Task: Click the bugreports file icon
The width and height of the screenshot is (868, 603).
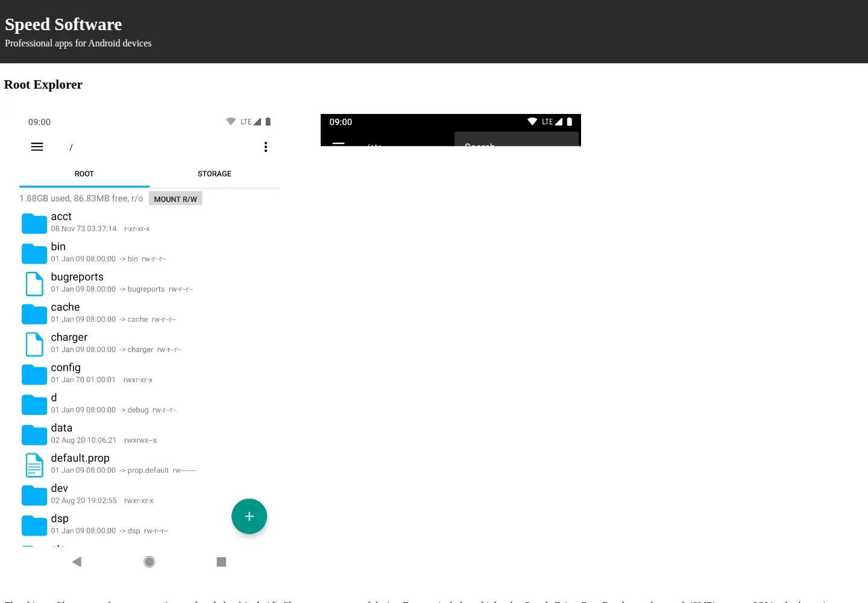Action: tap(34, 283)
